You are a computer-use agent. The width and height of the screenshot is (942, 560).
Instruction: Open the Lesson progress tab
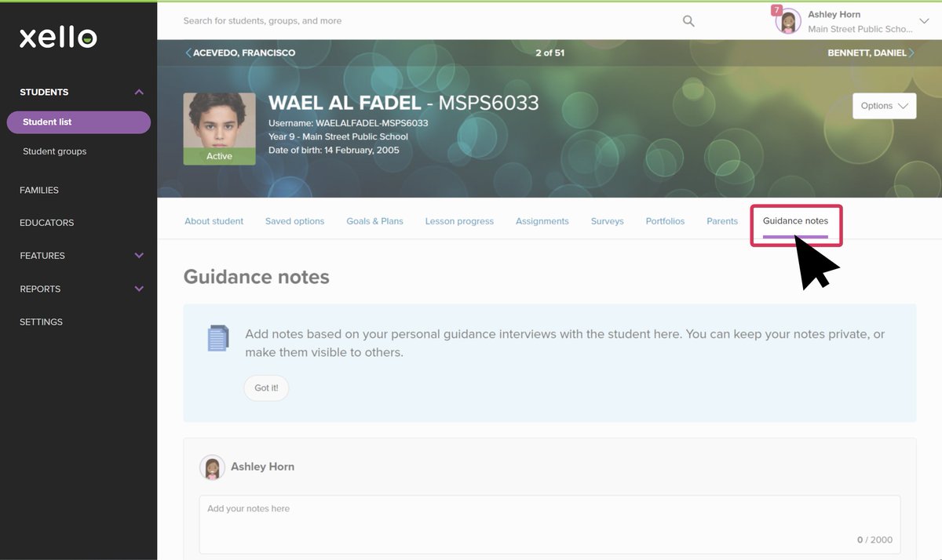[459, 221]
